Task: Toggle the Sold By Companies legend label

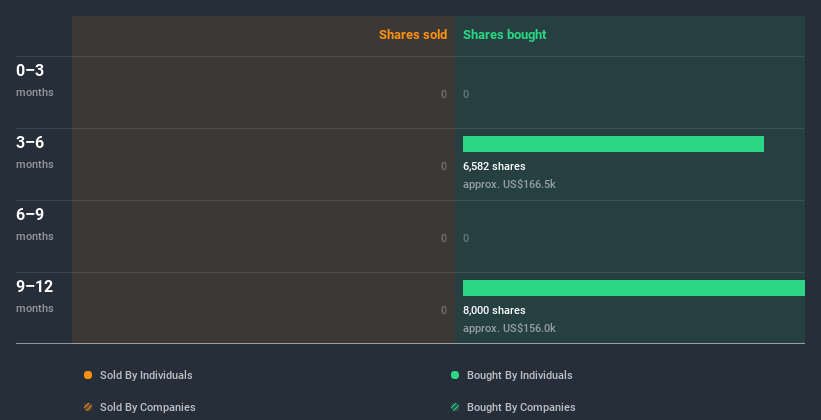Action: click(x=148, y=407)
